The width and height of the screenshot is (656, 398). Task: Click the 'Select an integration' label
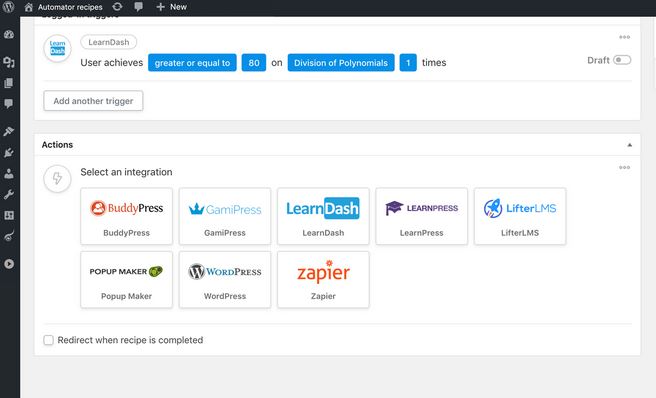click(x=126, y=172)
